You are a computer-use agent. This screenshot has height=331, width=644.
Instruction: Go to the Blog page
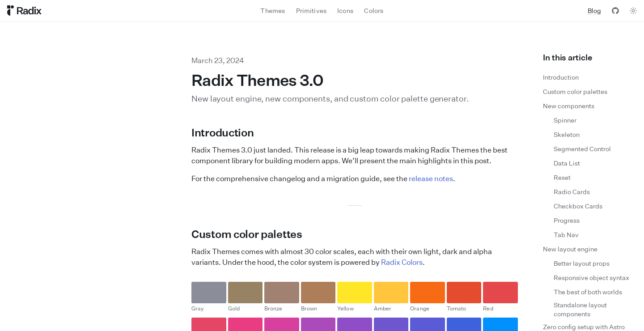coord(594,11)
